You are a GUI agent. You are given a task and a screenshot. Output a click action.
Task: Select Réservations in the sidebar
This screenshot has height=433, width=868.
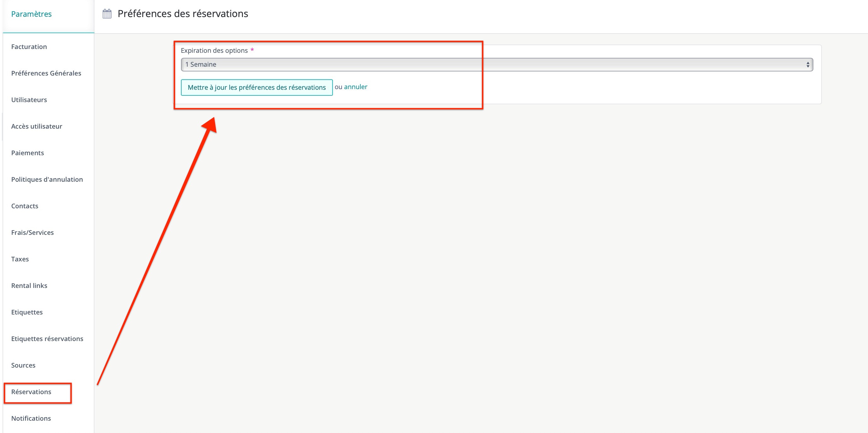[x=31, y=392]
